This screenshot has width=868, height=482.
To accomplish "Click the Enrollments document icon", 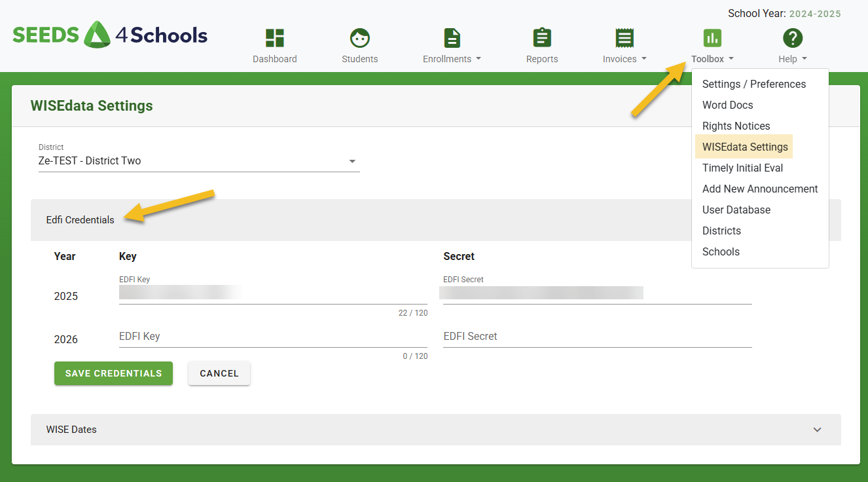I will click(452, 38).
